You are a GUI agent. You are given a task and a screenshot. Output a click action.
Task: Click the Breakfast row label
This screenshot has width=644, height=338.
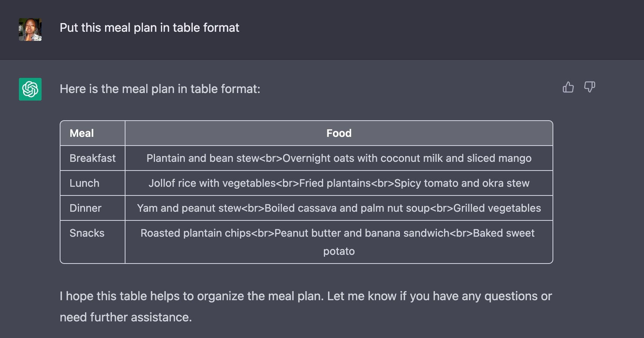pos(93,158)
